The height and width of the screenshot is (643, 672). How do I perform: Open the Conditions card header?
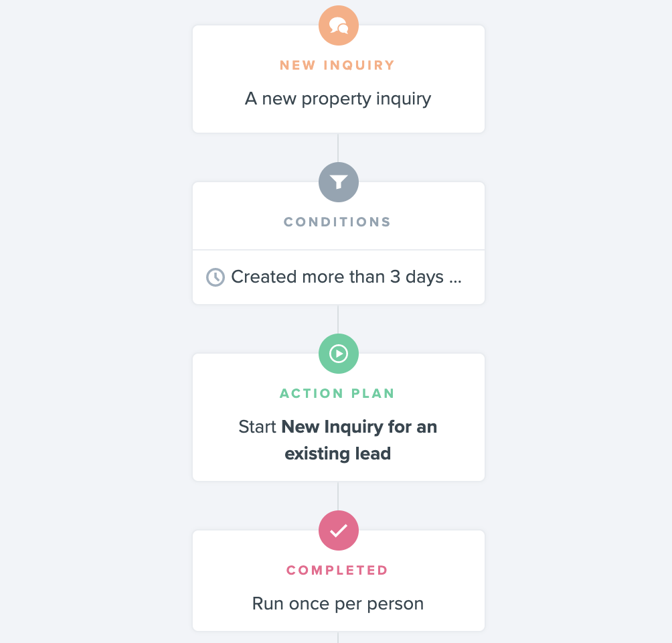(339, 216)
